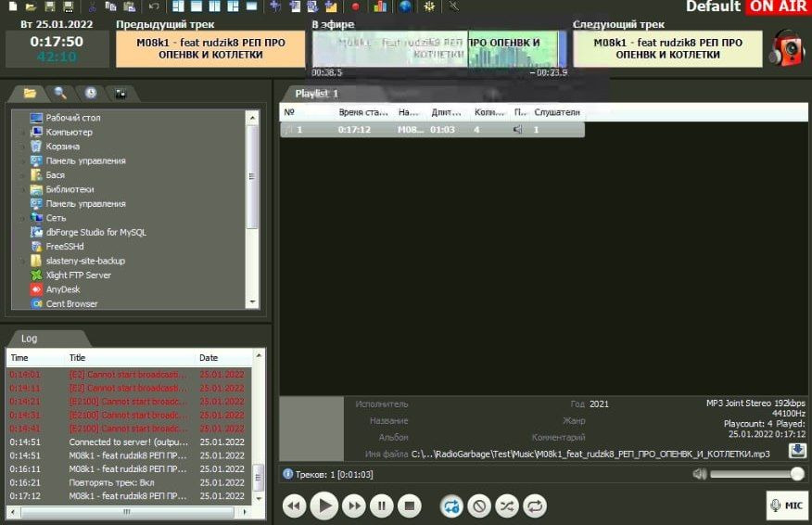Image resolution: width=812 pixels, height=525 pixels.
Task: Paste tracks using the clipboard icon
Action: click(129, 6)
